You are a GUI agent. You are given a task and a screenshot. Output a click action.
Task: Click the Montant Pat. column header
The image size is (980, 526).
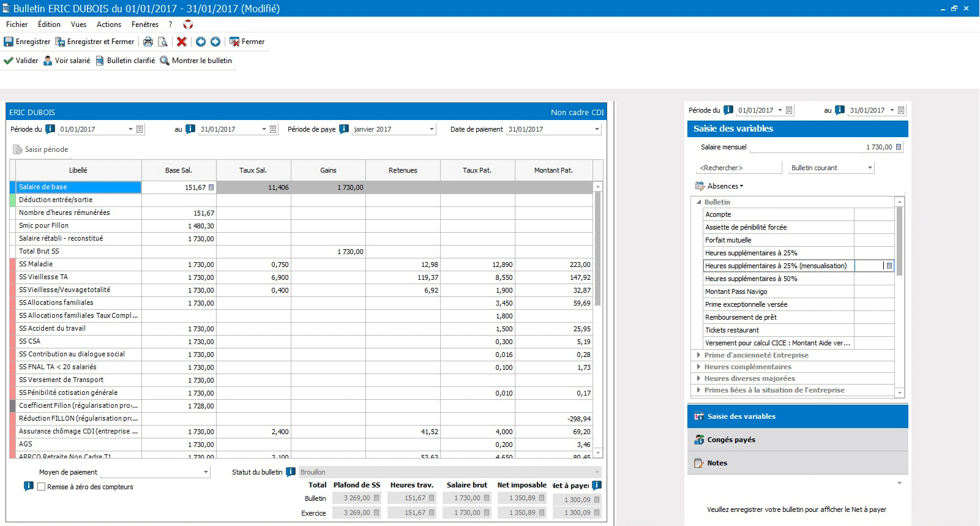(553, 170)
